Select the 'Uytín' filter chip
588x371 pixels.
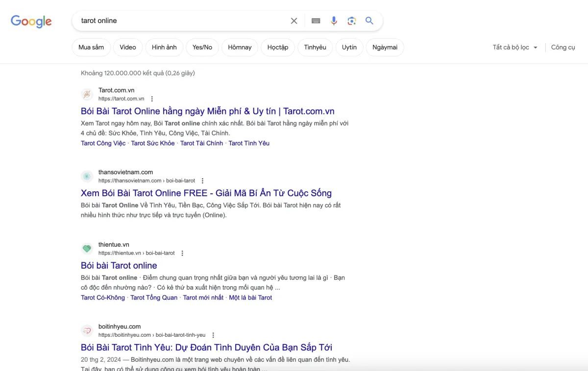pos(349,47)
